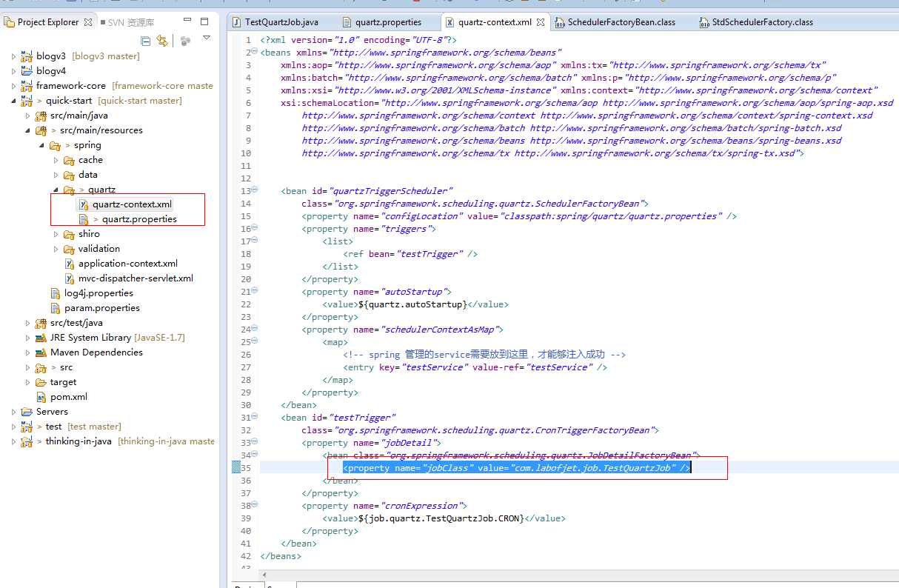This screenshot has height=588, width=899.
Task: Open the TestQuartzJob.java editor tab
Action: point(274,22)
